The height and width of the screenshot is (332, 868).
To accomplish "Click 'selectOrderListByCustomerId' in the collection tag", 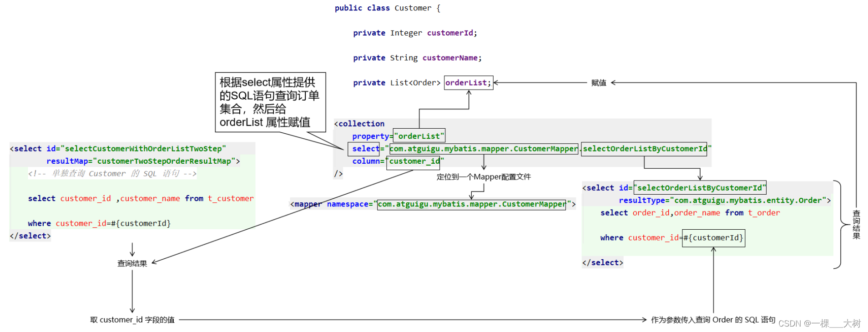I will (644, 149).
